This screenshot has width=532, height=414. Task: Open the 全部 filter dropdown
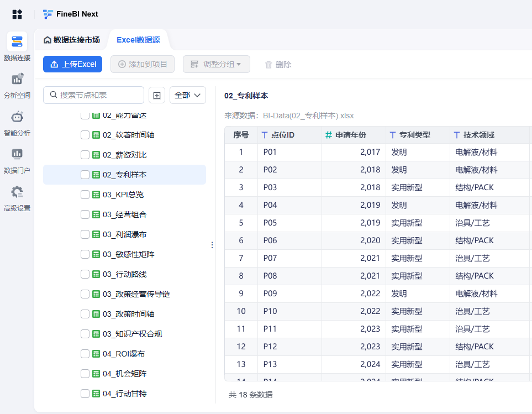188,96
